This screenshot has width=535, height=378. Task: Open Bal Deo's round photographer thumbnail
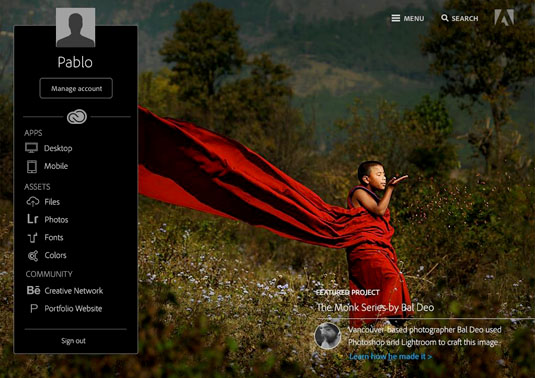(327, 336)
